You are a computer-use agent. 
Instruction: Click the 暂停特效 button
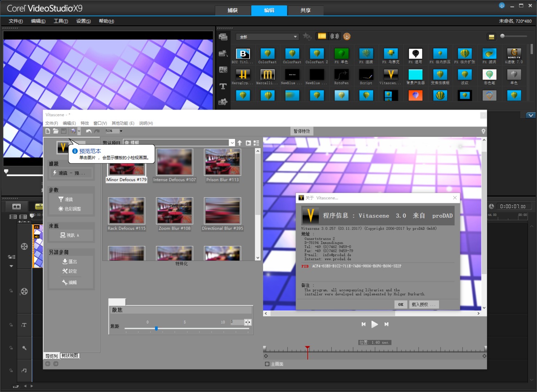point(302,131)
